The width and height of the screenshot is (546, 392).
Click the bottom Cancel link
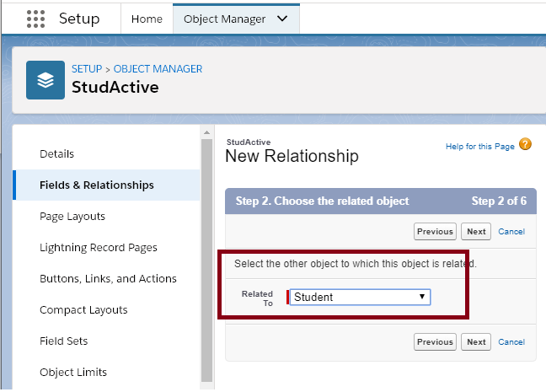[x=511, y=342]
